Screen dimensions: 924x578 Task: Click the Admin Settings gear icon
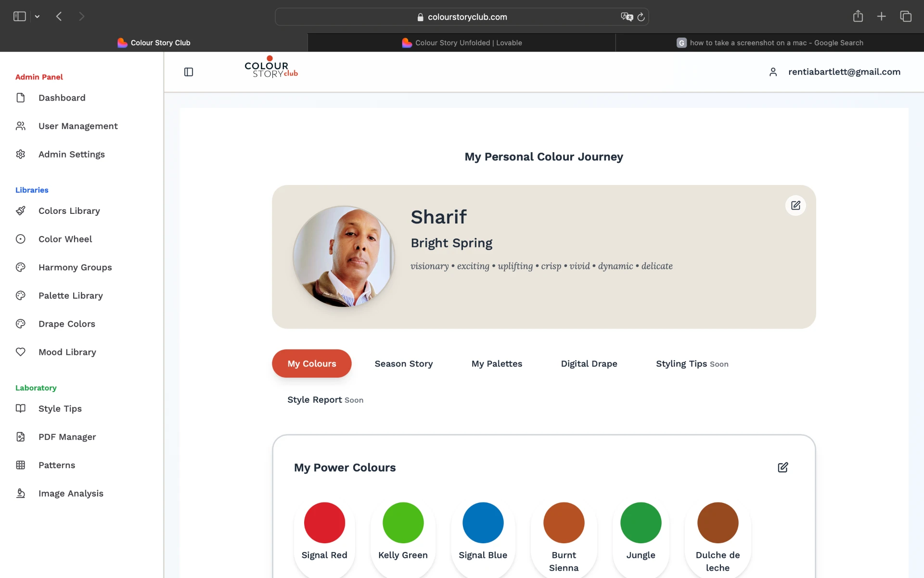[x=20, y=154]
